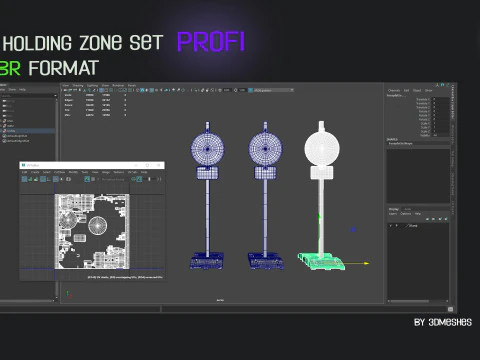Open the Outliner Show menu
Image resolution: width=480 pixels, height=360 pixels.
point(12,90)
